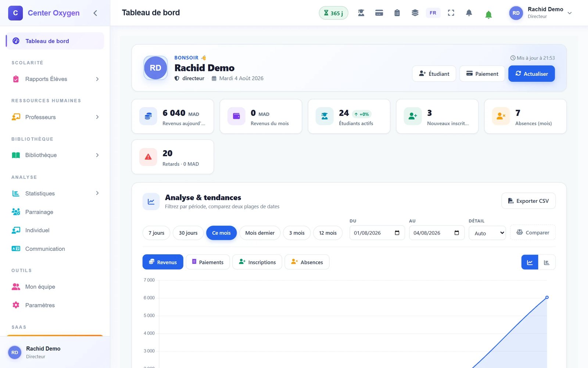Click the Absences (mois) card icon
The width and height of the screenshot is (588, 368).
click(x=501, y=116)
